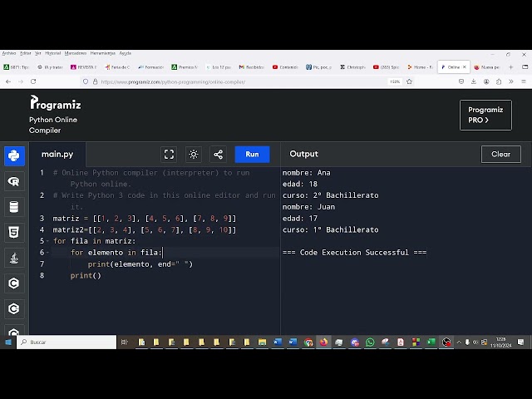Open the Herramientas menu
This screenshot has height=399, width=532.
coord(103,53)
